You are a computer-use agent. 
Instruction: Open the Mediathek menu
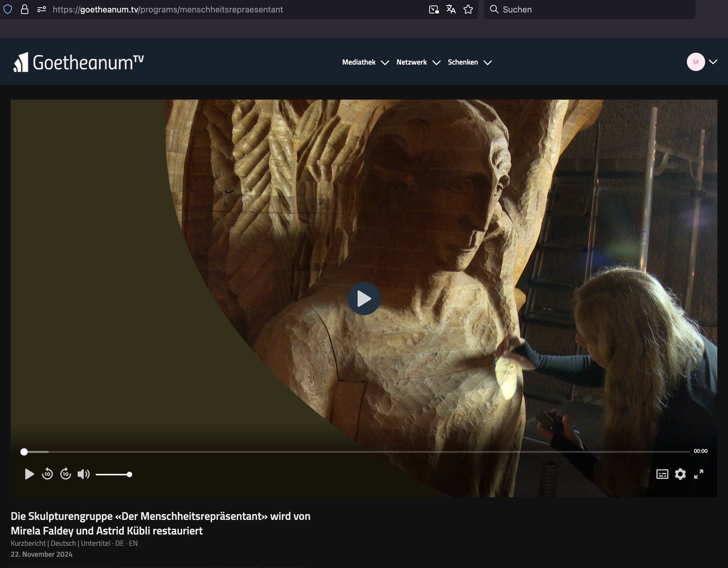(x=359, y=62)
